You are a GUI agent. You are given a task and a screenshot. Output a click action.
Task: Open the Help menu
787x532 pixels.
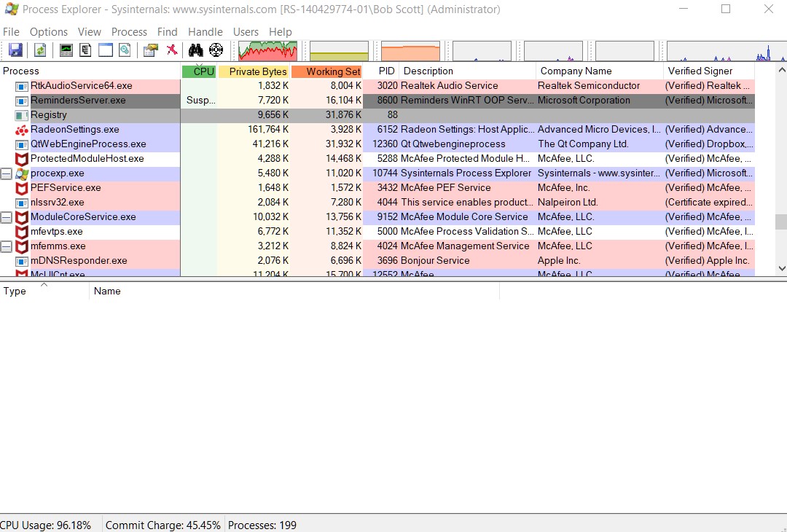click(x=280, y=32)
